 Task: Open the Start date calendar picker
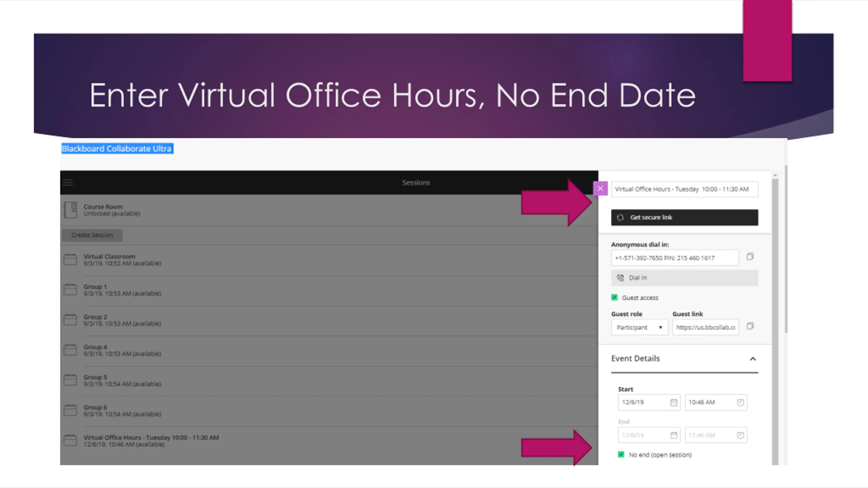[674, 403]
